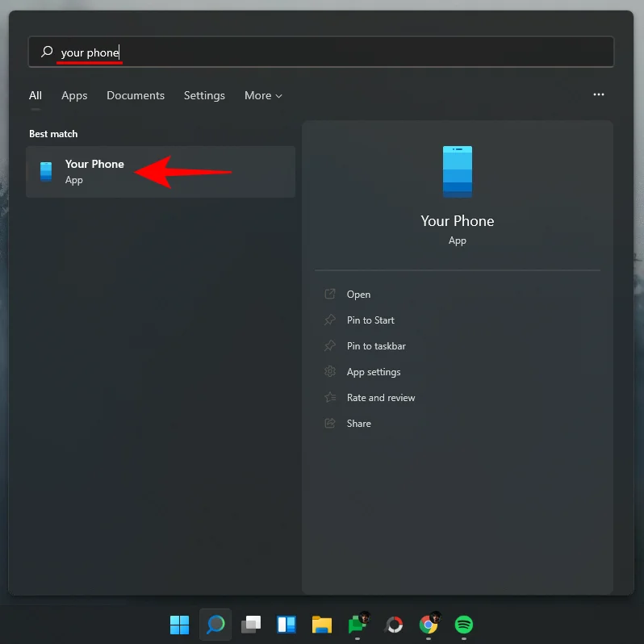
Task: Switch to the Apps filter tab
Action: click(x=74, y=96)
